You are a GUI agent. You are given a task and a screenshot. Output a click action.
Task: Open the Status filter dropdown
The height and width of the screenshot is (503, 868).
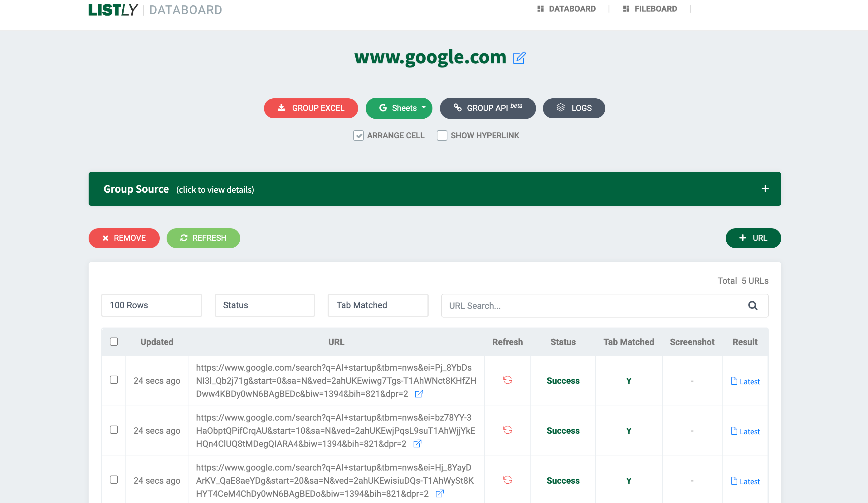265,305
